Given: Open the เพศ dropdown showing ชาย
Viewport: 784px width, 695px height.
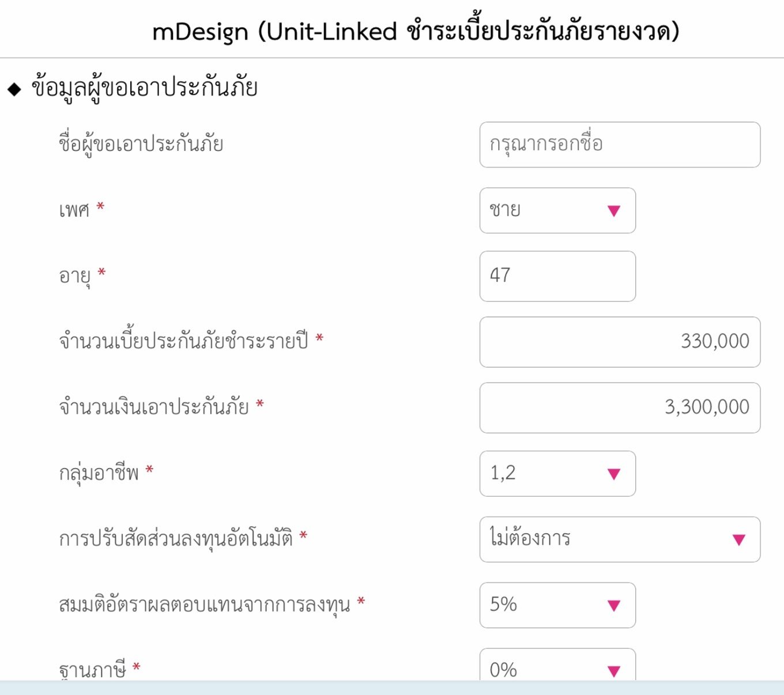Looking at the screenshot, I should point(556,210).
